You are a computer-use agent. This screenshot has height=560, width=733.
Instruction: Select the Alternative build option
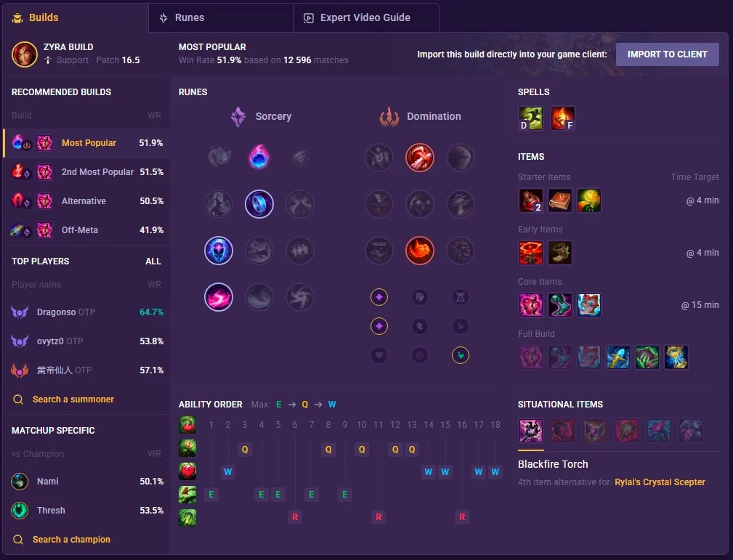click(x=87, y=201)
